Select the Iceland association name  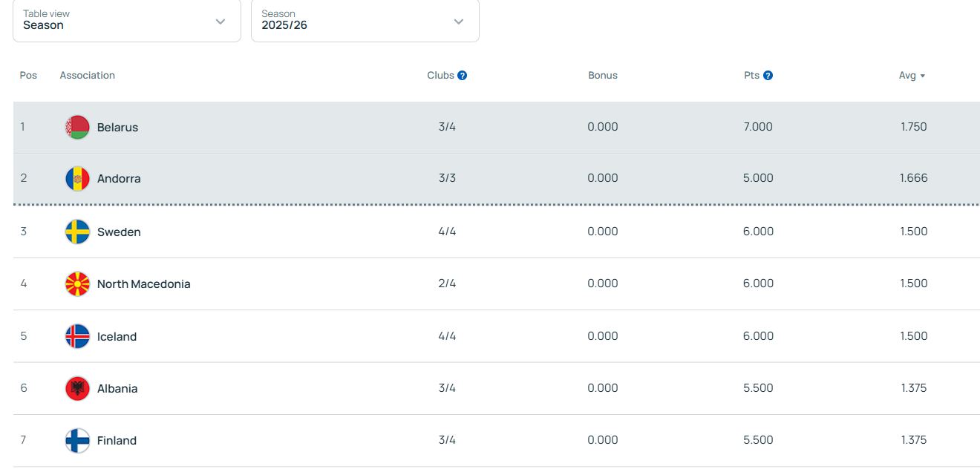click(x=117, y=337)
